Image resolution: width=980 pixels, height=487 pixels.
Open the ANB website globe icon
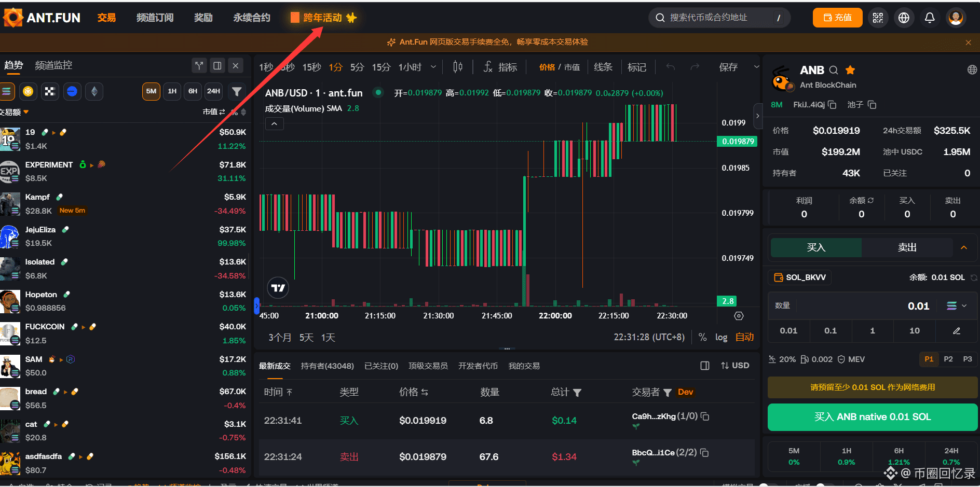click(x=972, y=69)
